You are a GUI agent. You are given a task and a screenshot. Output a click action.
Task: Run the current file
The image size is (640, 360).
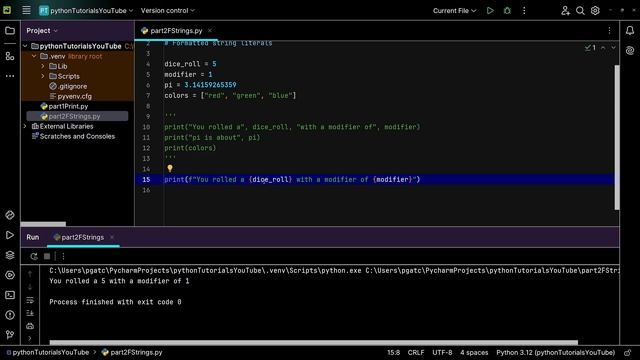(490, 11)
